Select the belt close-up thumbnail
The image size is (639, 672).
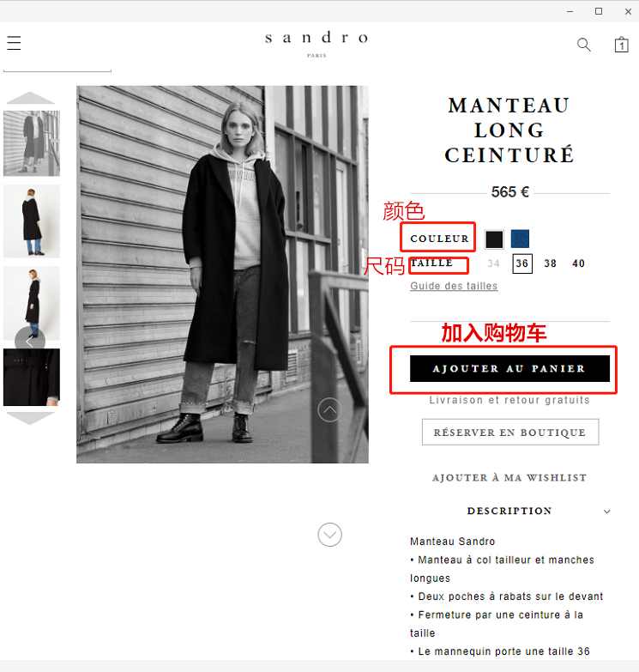[32, 377]
